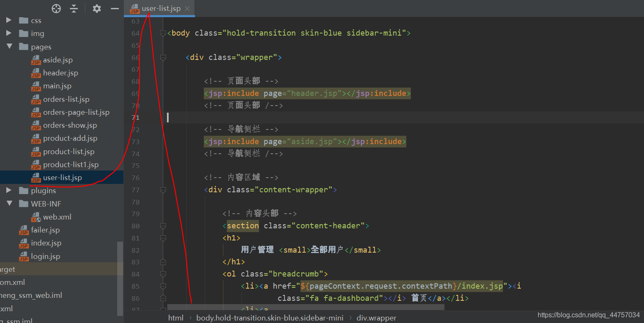
Task: Click the div.wrapper breadcrumb item
Action: pos(376,318)
